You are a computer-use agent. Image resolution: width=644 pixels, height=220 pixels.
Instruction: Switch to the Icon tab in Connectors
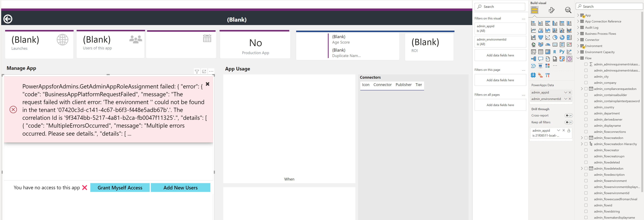point(366,84)
